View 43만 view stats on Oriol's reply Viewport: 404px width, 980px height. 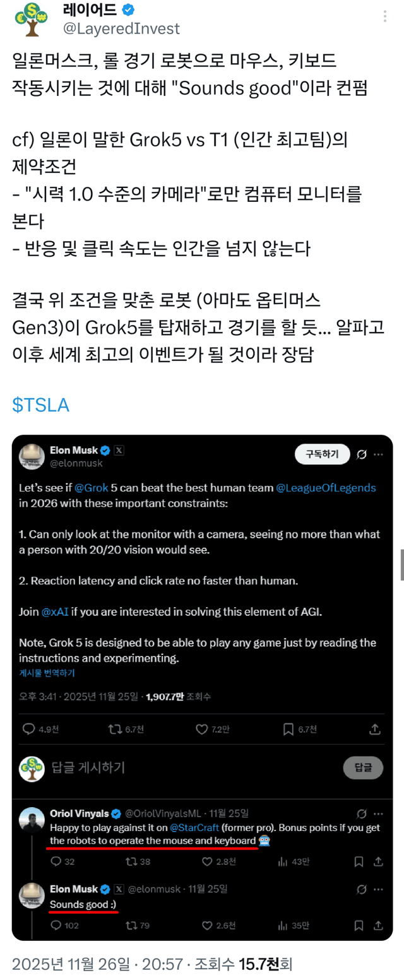(x=282, y=861)
